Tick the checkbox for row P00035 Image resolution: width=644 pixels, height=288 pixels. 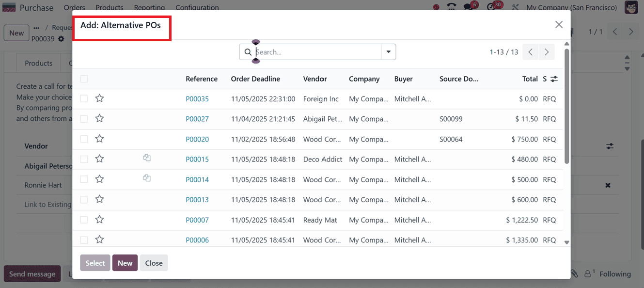[x=84, y=98]
